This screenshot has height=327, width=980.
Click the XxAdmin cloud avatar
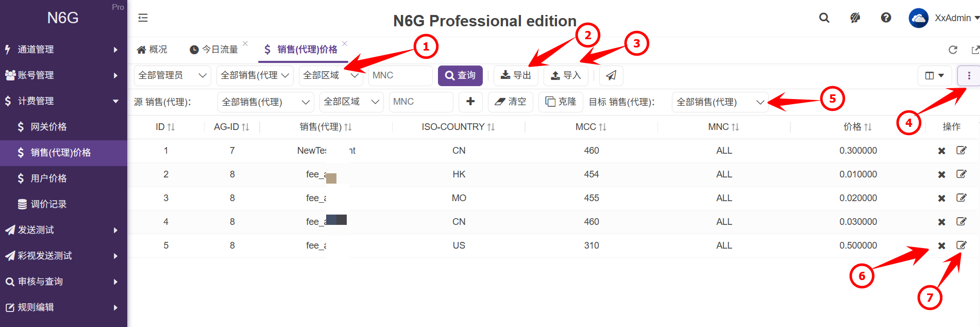[x=918, y=18]
